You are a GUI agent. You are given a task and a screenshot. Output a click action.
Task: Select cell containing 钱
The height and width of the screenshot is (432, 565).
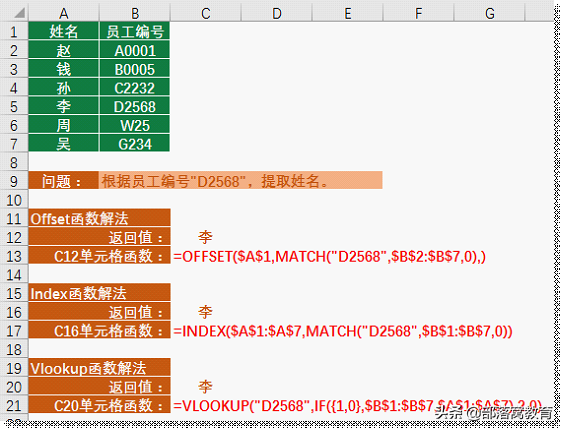tap(63, 68)
